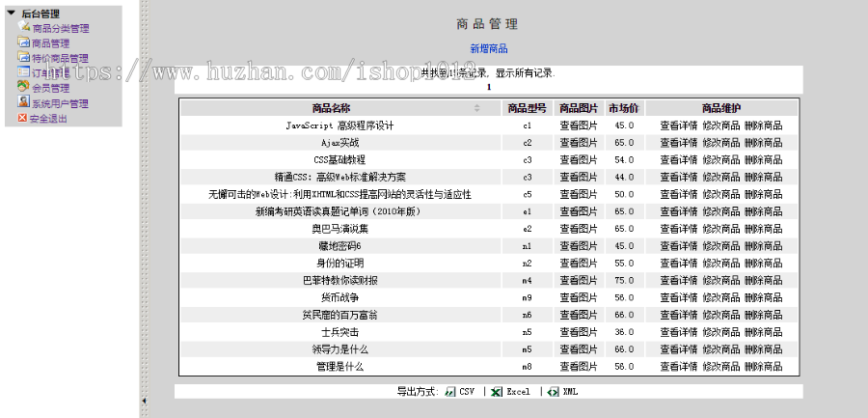Click the 商品名称 column sort arrows
The image size is (868, 418).
click(477, 108)
